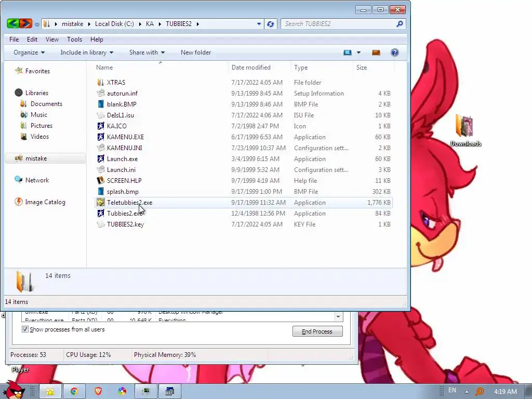The width and height of the screenshot is (532, 399).
Task: Select the Teletubbies2.exe application icon
Action: [x=100, y=203]
